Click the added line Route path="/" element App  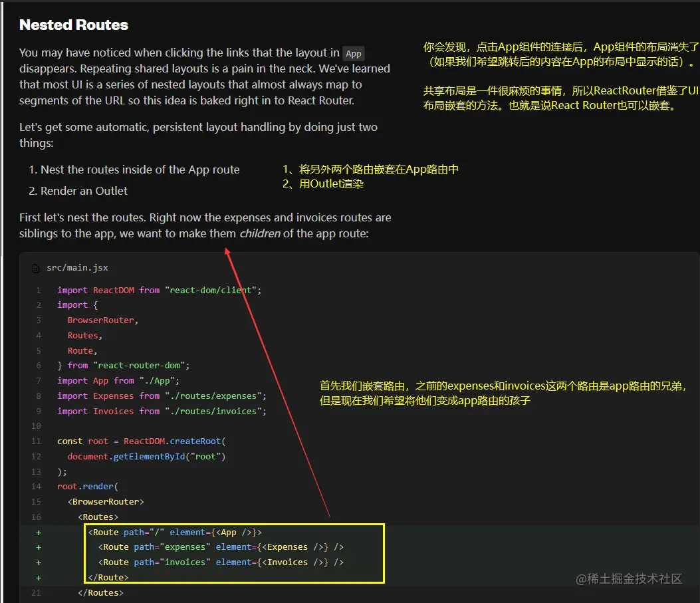pos(175,532)
